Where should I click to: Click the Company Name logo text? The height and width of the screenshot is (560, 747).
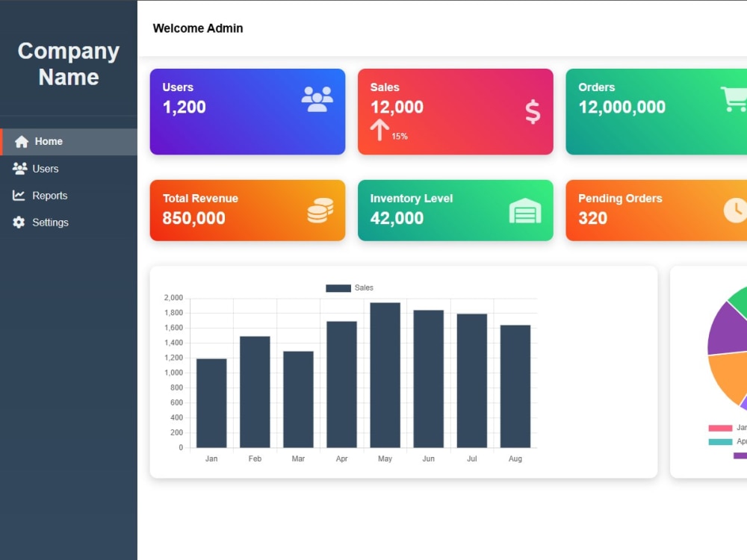tap(69, 63)
